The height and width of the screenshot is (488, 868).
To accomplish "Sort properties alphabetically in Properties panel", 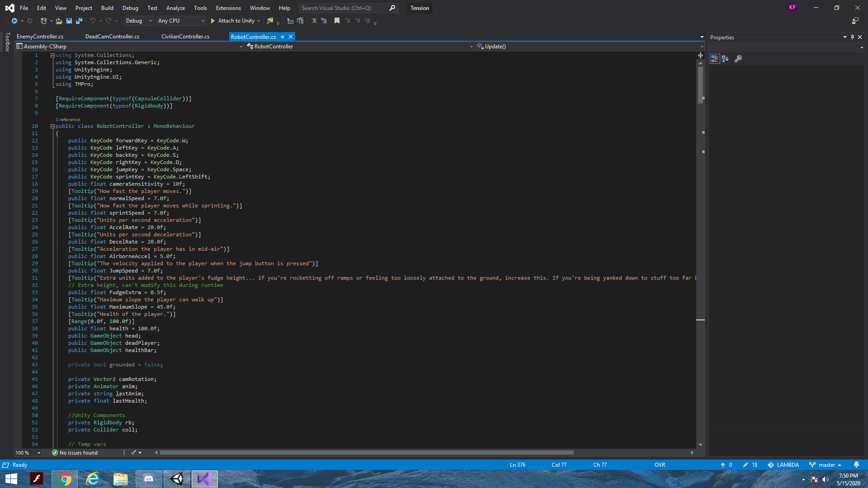I will point(725,59).
